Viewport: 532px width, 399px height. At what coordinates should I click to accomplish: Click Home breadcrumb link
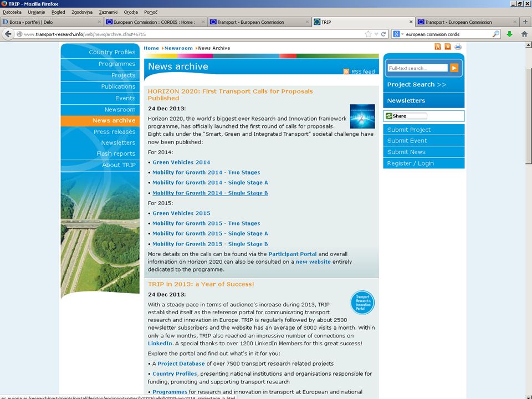[151, 48]
